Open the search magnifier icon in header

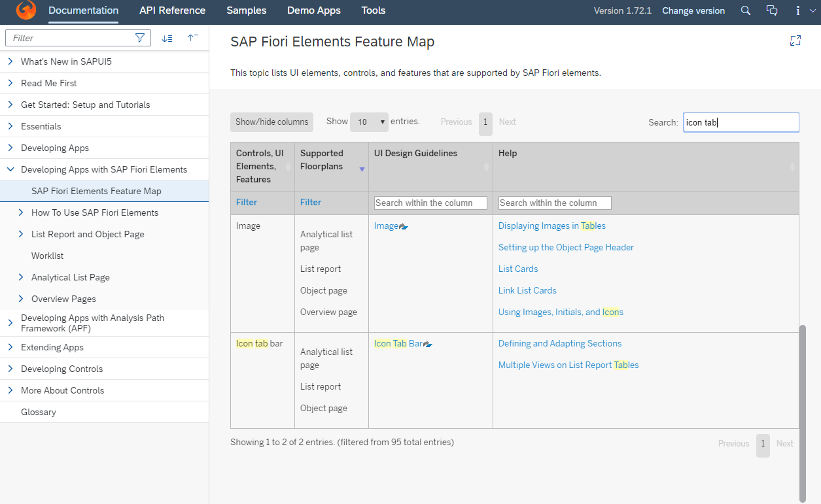point(746,10)
